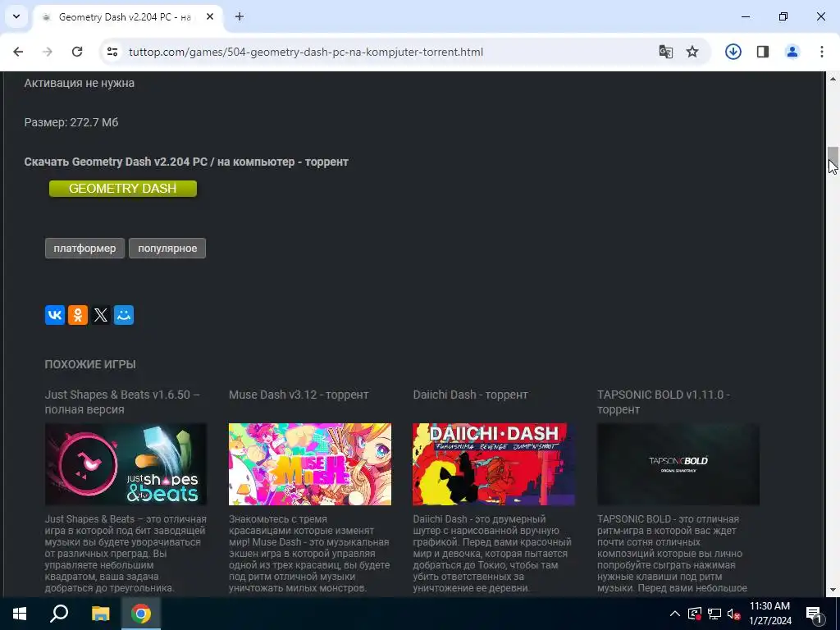Share via the X icon

tap(101, 315)
